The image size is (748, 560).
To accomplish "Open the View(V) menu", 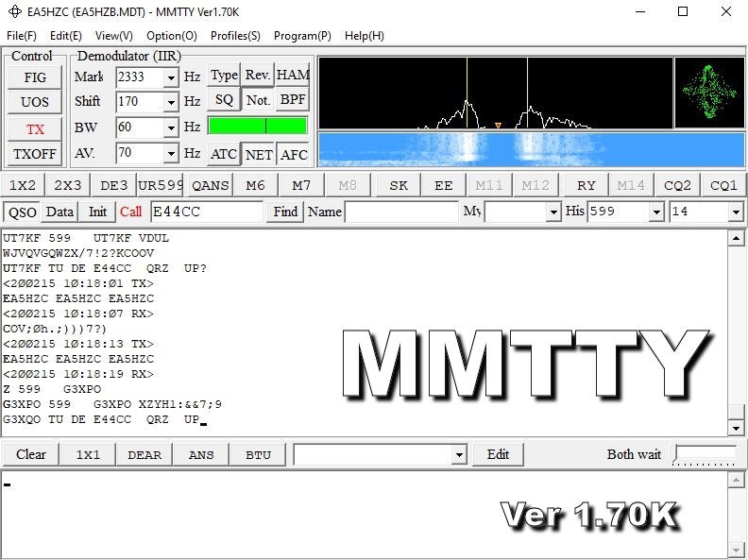I will (114, 36).
